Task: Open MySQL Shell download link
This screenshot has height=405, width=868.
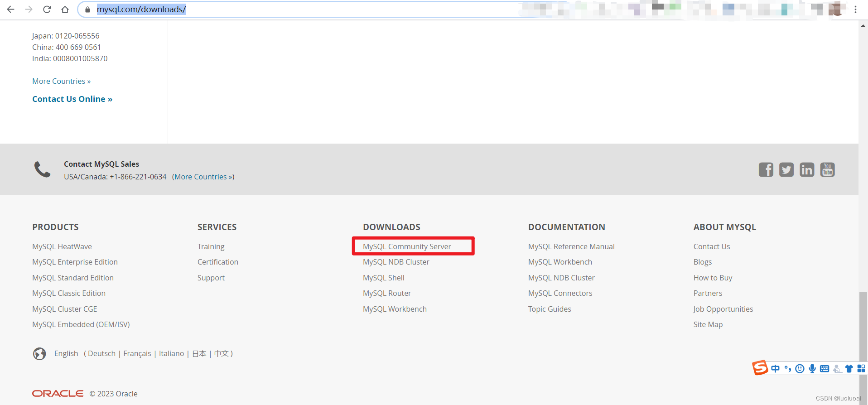Action: coord(384,278)
